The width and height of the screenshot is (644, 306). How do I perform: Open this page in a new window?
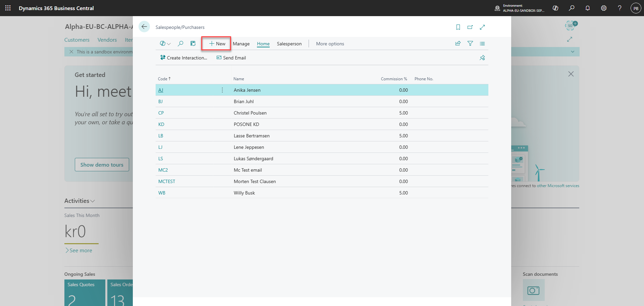[x=470, y=27]
